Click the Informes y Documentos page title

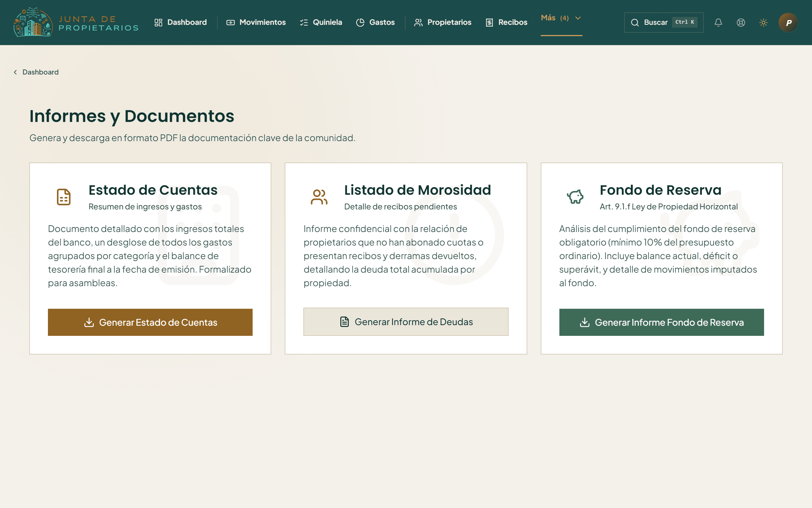(132, 116)
